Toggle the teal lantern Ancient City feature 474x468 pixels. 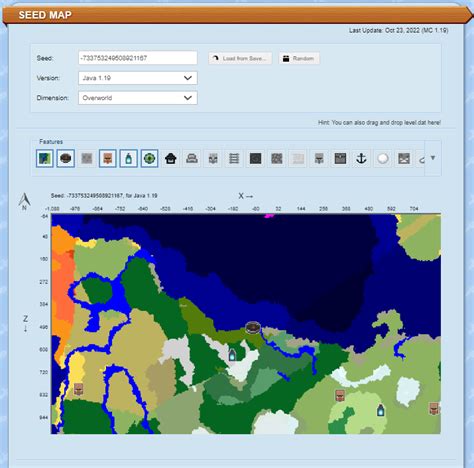[x=129, y=158]
